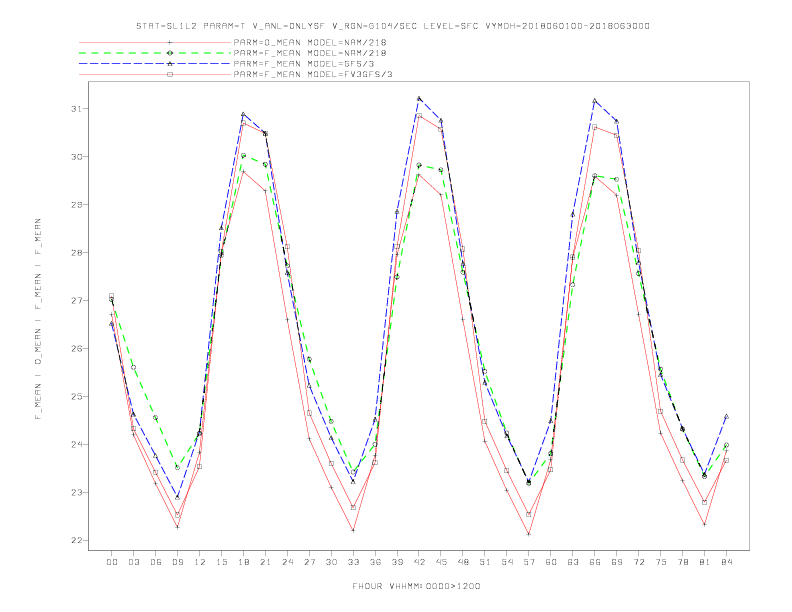Select legend text PARM=O_MEAN MODEL=NAM/218
792x612 pixels.
(310, 42)
